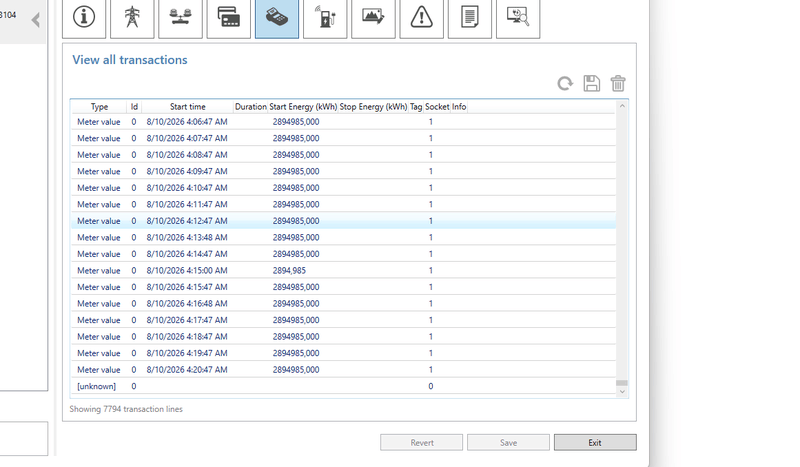Select row with 8/10/2026 4:07:47 AM
Screen dimensions: 800x467
[x=343, y=138]
